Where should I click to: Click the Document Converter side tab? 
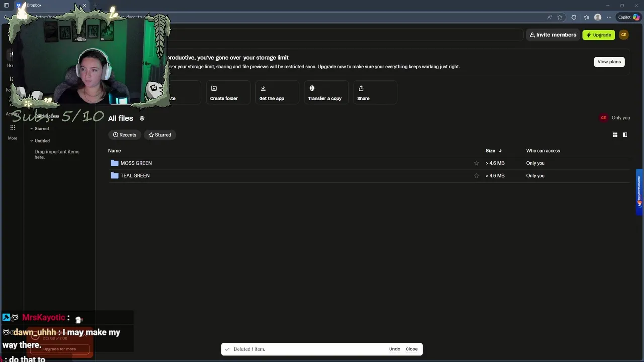(x=639, y=192)
